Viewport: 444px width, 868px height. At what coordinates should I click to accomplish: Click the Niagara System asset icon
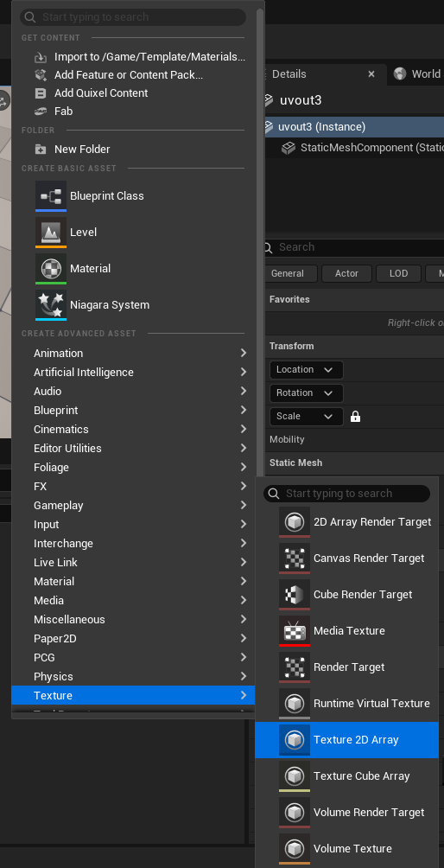click(51, 305)
